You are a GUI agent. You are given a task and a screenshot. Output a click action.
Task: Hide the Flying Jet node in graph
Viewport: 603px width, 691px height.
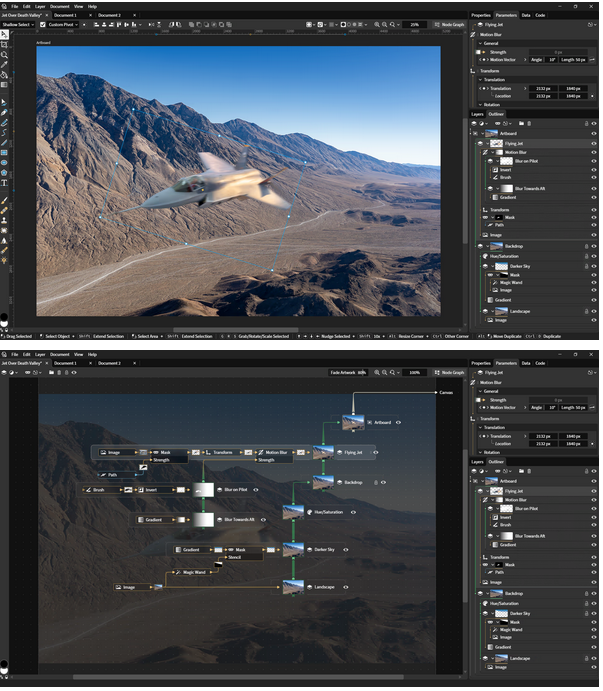coord(377,452)
